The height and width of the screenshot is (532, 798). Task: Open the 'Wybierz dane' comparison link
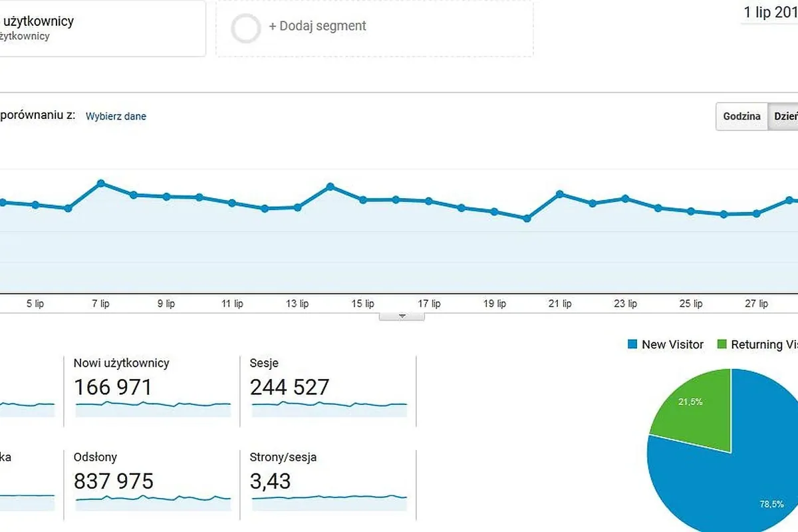tap(116, 116)
